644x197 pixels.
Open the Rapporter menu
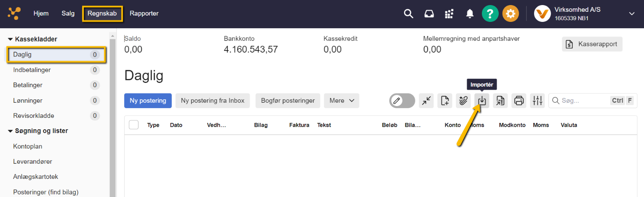point(144,13)
